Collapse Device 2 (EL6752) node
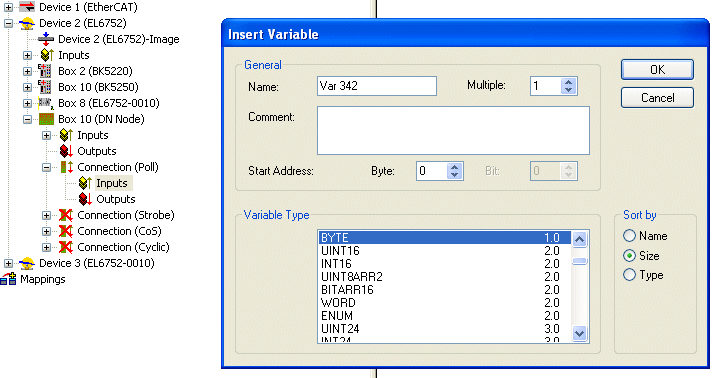This screenshot has height=378, width=721. tap(8, 23)
